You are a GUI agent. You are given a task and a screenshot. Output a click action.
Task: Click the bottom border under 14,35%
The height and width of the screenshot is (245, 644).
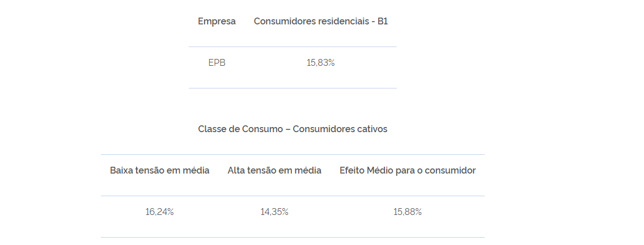(274, 237)
